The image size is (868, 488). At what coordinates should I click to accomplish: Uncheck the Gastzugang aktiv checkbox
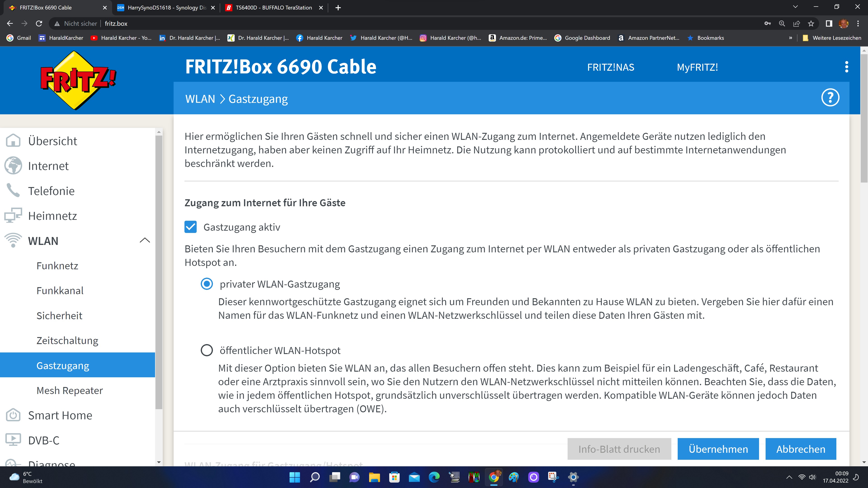[191, 227]
